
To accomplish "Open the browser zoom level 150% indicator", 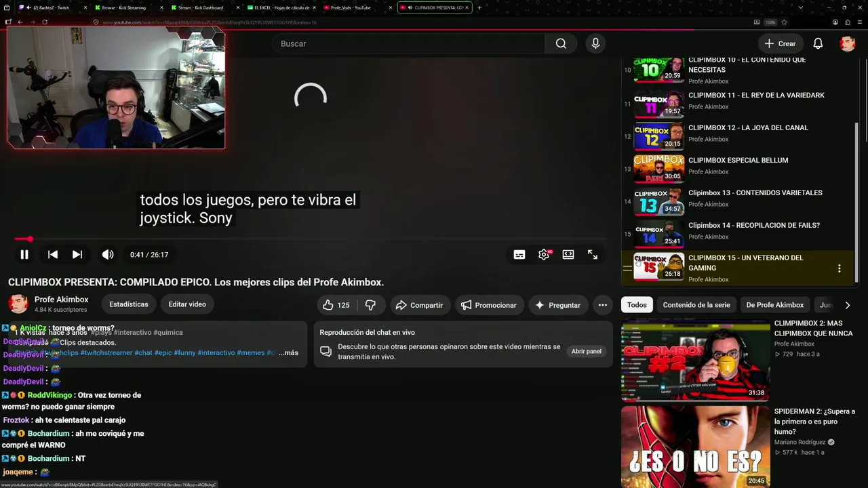I will (770, 22).
